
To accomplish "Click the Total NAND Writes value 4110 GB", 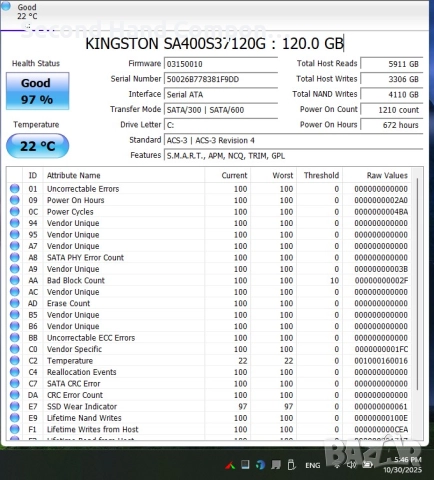I will click(x=392, y=95).
